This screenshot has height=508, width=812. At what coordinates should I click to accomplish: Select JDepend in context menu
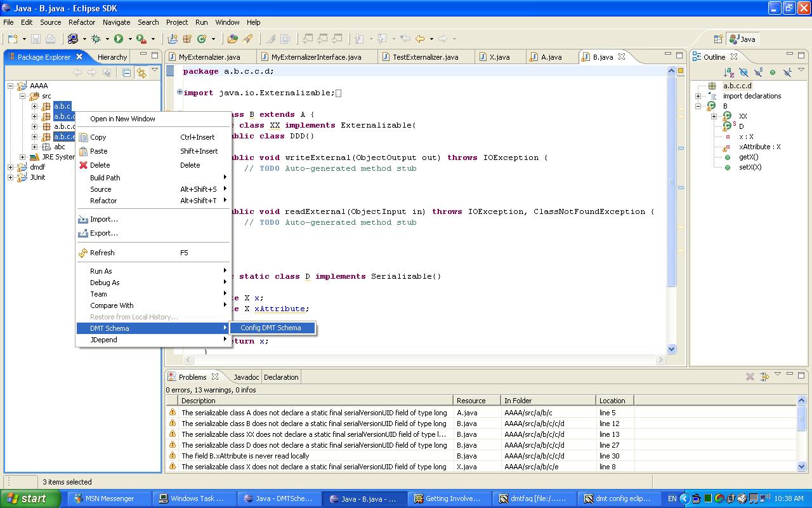coord(154,340)
